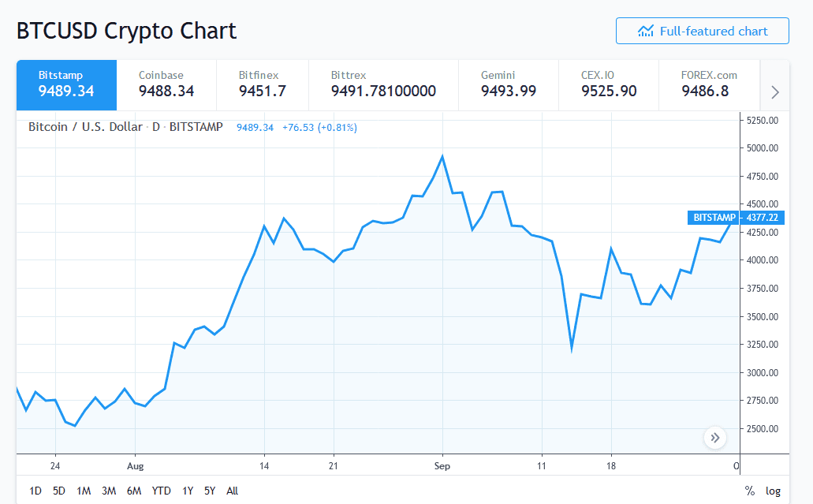Enable logarithmic scale with log toggle
The height and width of the screenshot is (504, 813).
(x=774, y=491)
